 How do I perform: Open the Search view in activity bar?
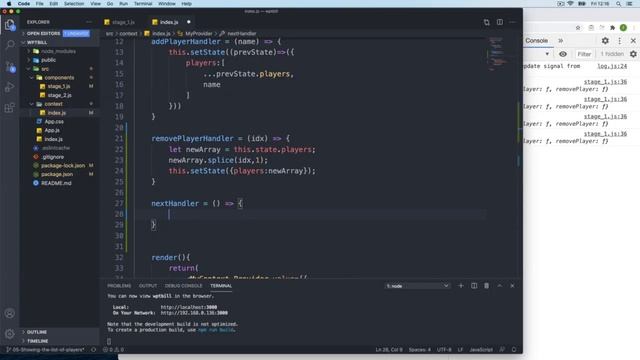point(10,44)
